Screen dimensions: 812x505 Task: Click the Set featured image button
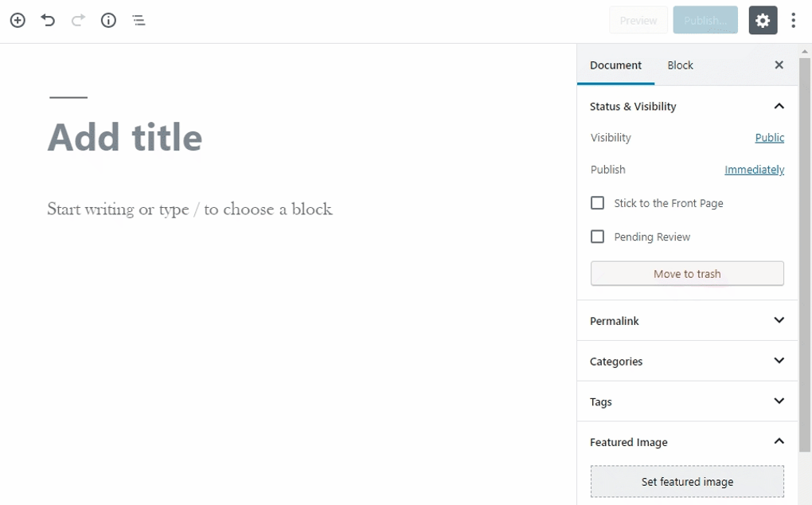click(687, 482)
